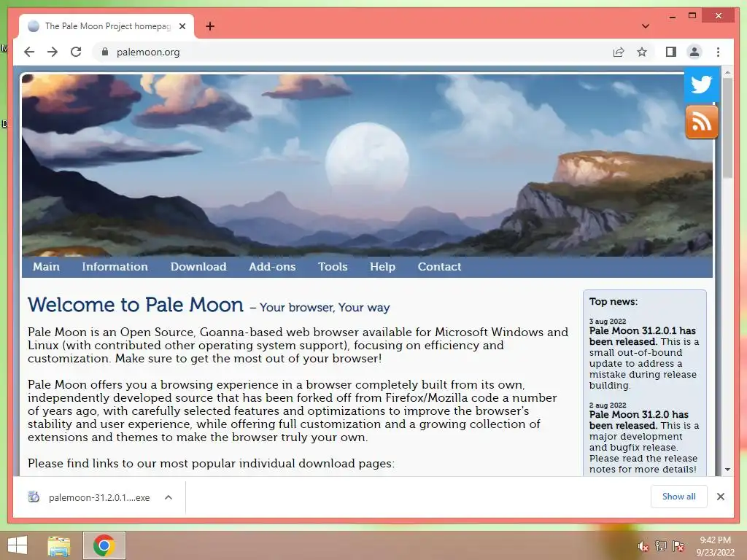The image size is (747, 560).
Task: Open the Add-ons menu item
Action: pos(272,267)
